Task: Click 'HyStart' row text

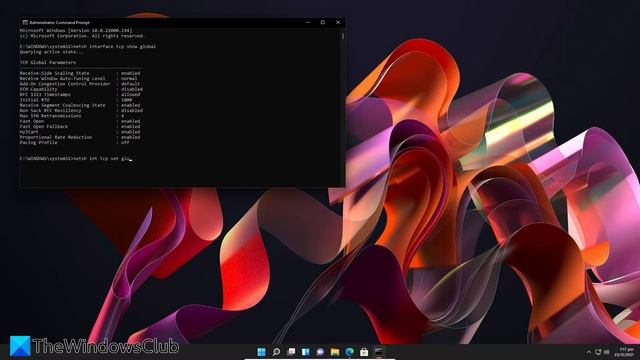Action: [29, 132]
